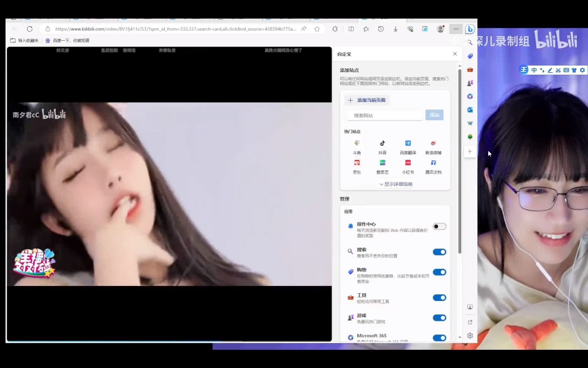Open the Downloads icon
Image resolution: width=588 pixels, height=368 pixels.
click(x=395, y=29)
